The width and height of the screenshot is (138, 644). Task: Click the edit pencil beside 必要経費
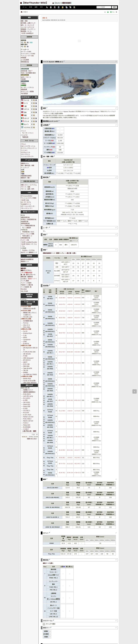49,125
